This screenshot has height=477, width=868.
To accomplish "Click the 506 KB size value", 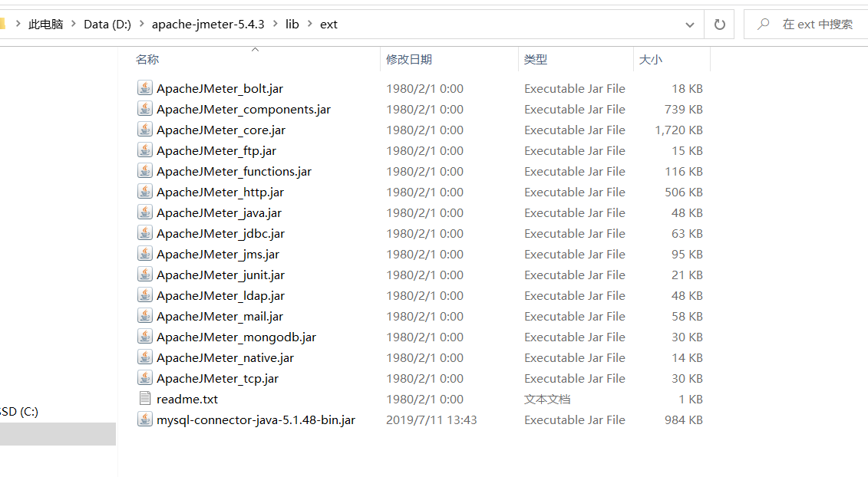I will click(x=684, y=192).
